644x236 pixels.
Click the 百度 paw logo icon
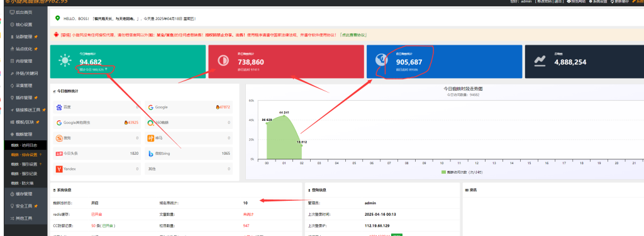coord(59,108)
